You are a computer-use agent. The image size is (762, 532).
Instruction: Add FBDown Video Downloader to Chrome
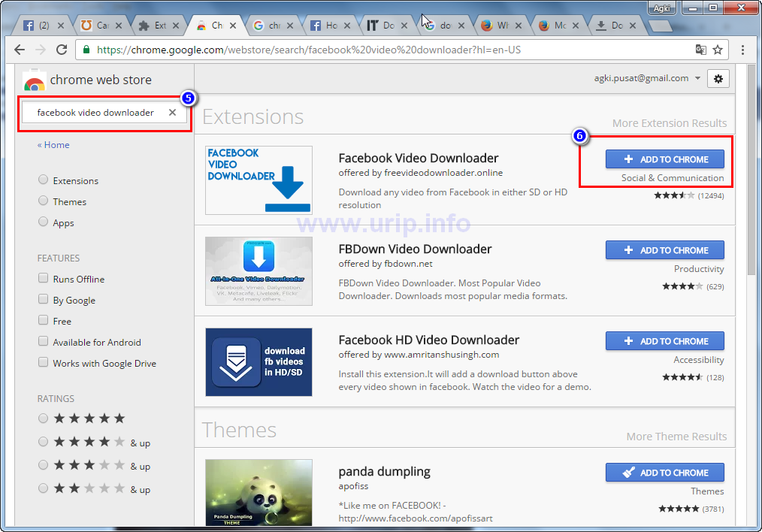pyautogui.click(x=664, y=250)
